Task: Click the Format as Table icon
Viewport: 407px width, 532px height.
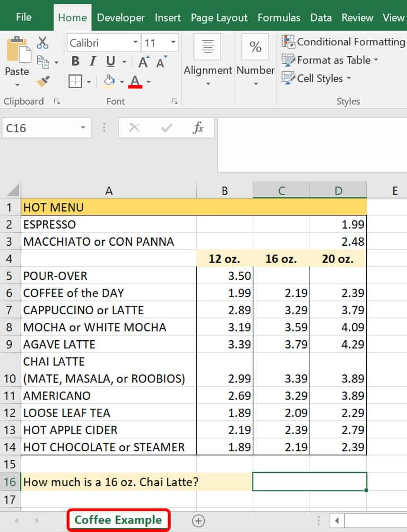Action: [x=288, y=60]
